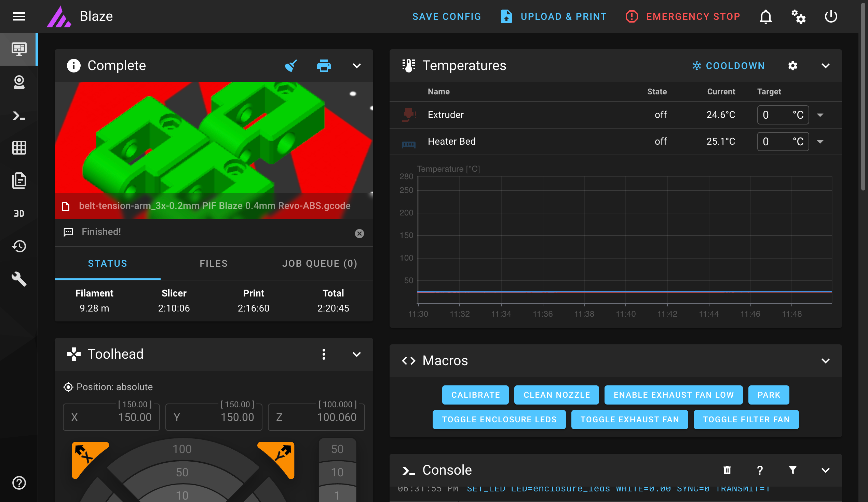Open interface settings gears icon
868x502 pixels.
798,16
